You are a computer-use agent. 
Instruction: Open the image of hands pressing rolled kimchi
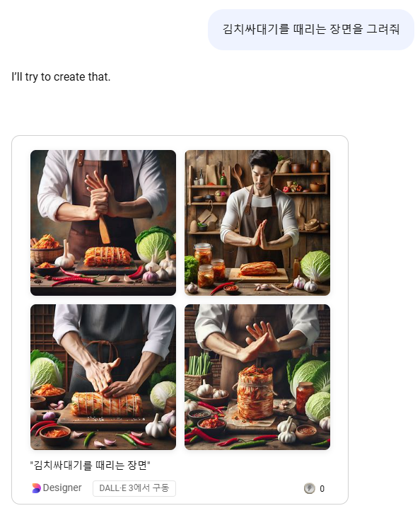(x=103, y=377)
